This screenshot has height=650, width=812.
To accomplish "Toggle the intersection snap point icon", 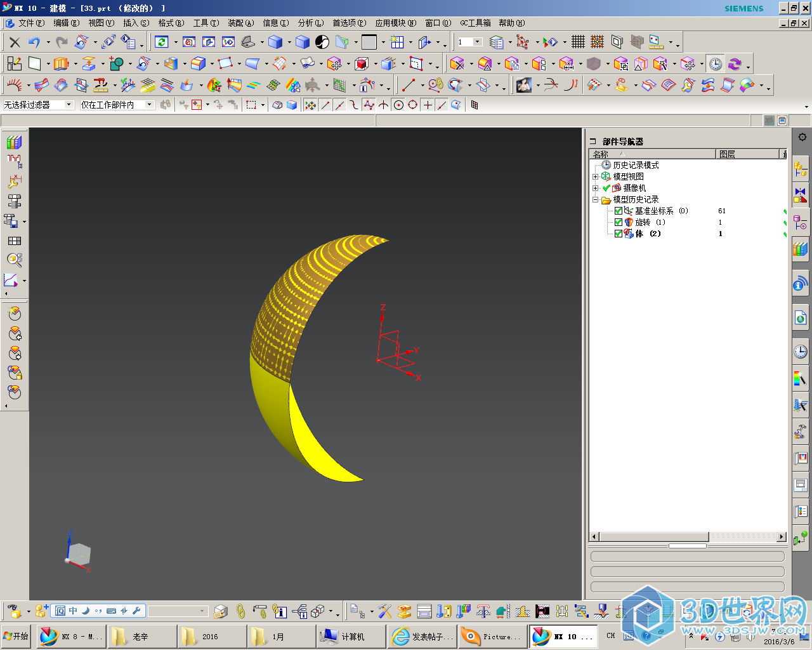I will tap(384, 105).
